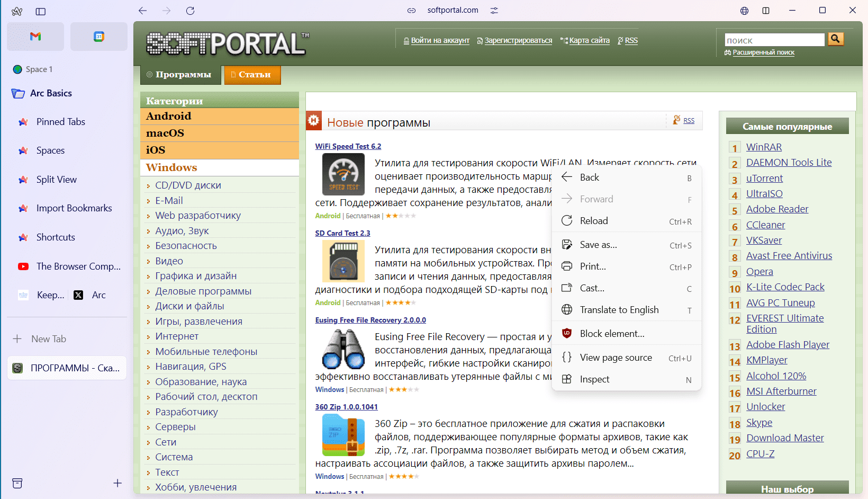The width and height of the screenshot is (868, 499).
Task: Open Eusing Free File Recovery title link
Action: coord(370,320)
